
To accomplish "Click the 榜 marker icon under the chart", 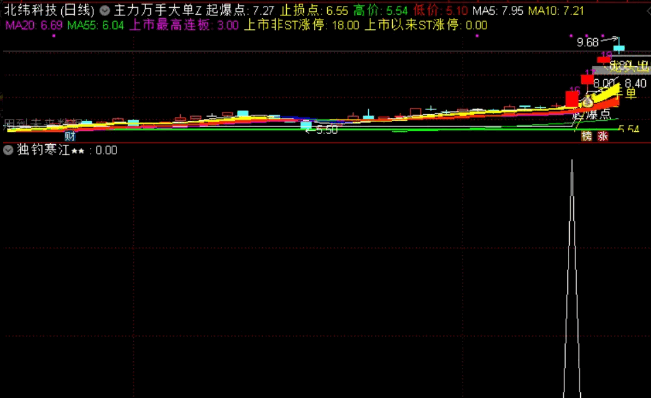I will pos(586,136).
